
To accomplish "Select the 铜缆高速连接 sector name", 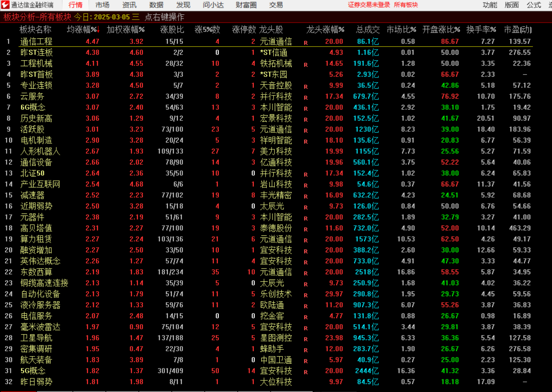I will 44,283.
